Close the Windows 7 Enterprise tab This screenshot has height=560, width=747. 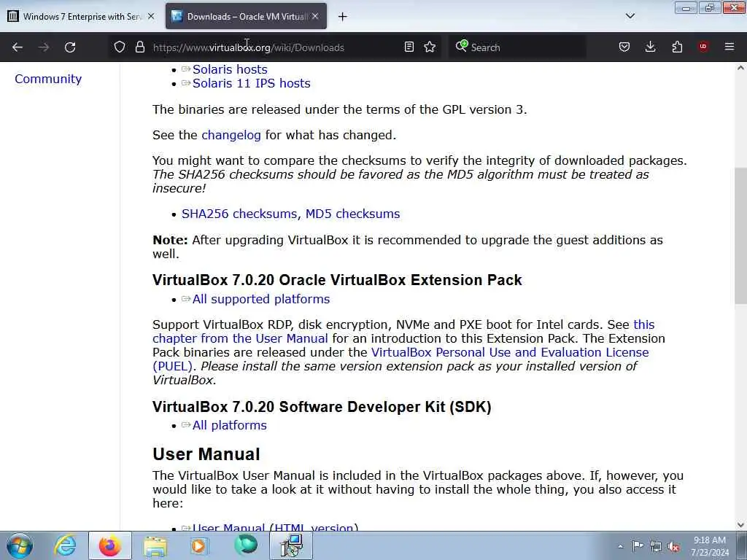(x=151, y=16)
